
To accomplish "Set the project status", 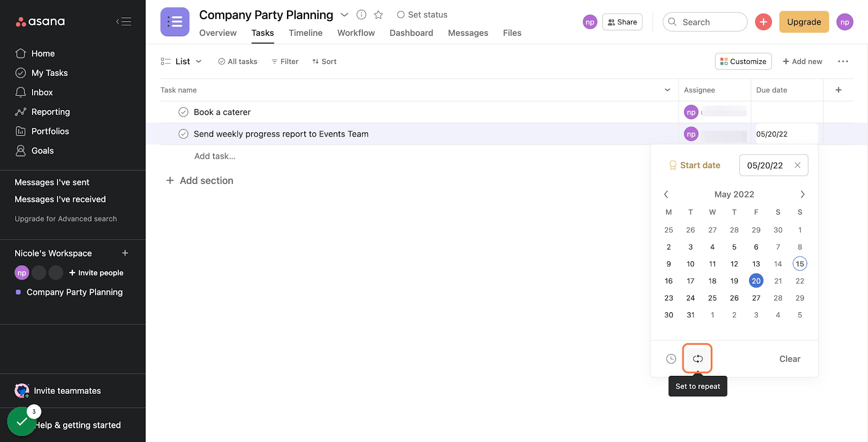I will [422, 15].
